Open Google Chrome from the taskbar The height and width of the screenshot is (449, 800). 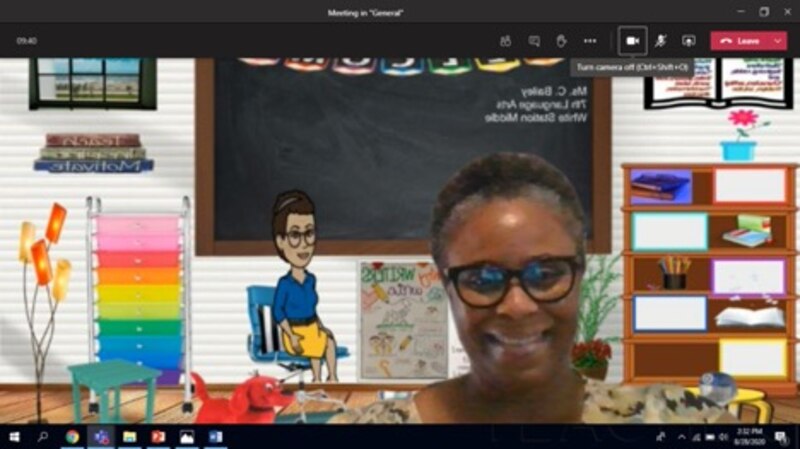pos(72,437)
